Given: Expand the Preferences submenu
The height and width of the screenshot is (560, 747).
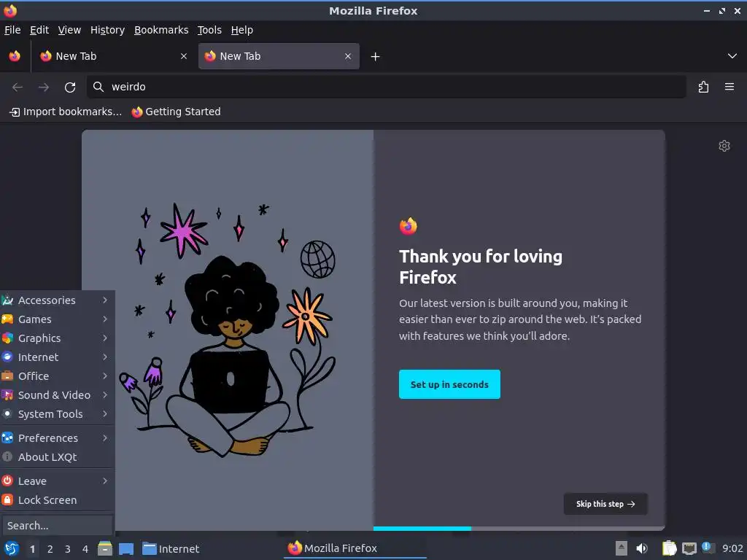Looking at the screenshot, I should pyautogui.click(x=57, y=438).
